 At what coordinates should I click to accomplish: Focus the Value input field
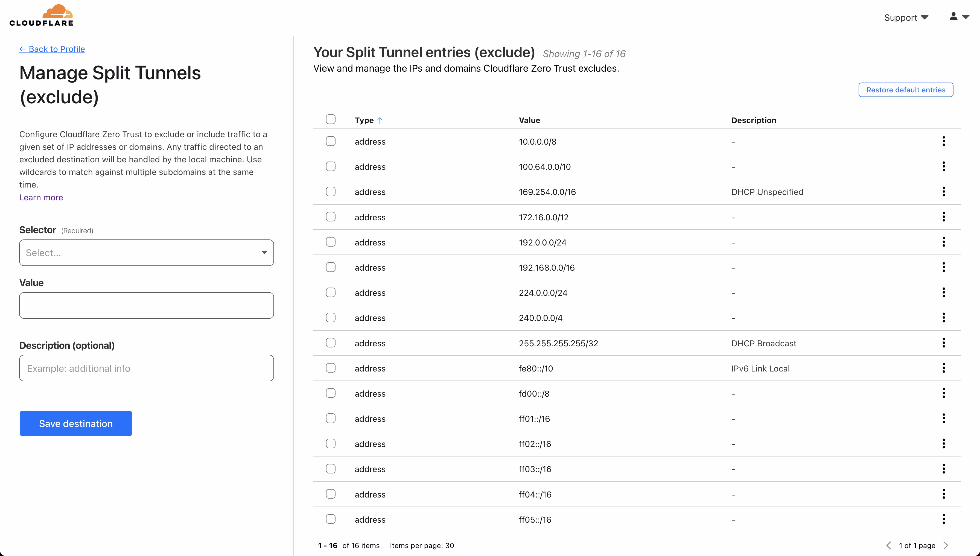(x=146, y=306)
